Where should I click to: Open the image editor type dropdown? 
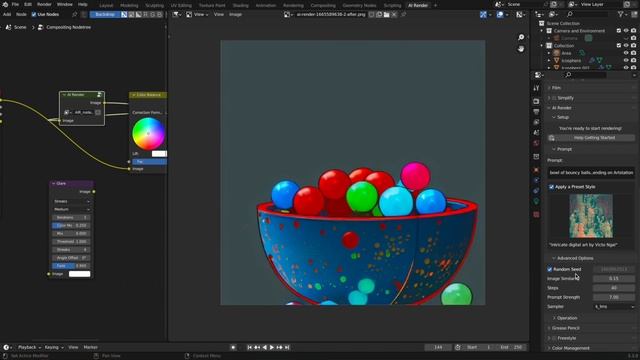pos(176,14)
